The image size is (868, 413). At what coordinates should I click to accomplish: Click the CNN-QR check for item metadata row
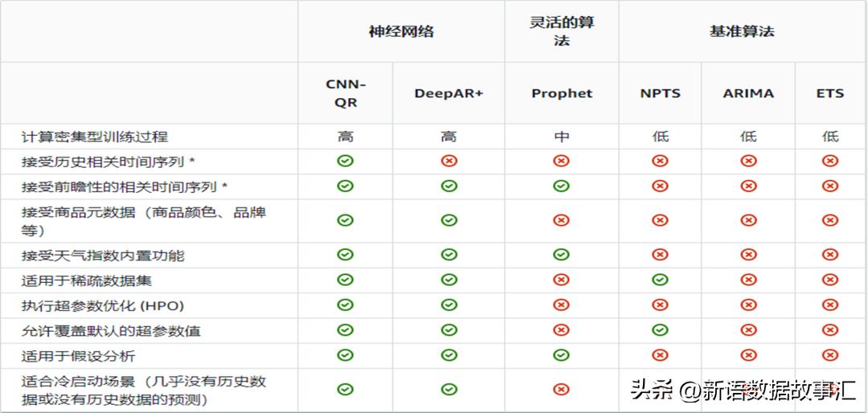[345, 220]
